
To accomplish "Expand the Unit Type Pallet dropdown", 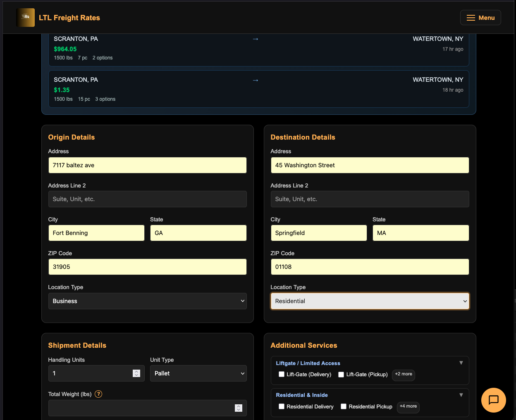I will click(x=198, y=373).
